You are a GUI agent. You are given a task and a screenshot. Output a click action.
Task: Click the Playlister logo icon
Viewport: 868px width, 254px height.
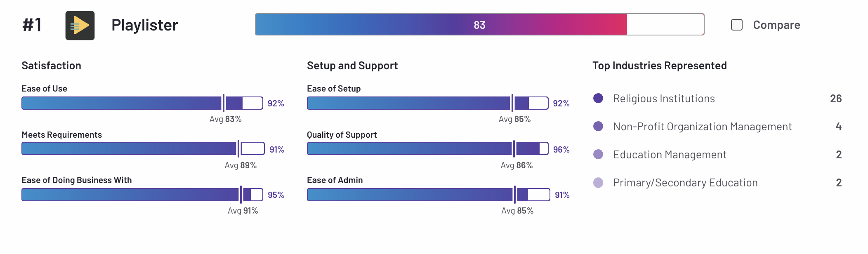(80, 26)
